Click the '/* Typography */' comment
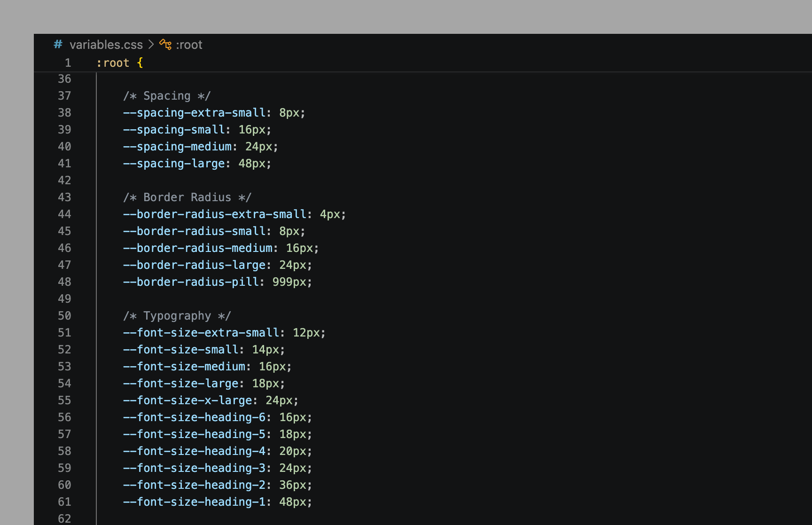This screenshot has height=525, width=812. click(x=177, y=316)
